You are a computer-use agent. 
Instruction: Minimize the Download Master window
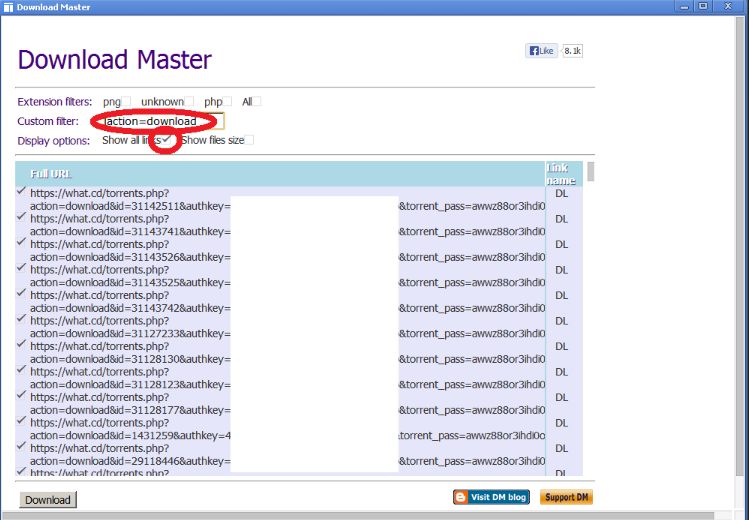point(685,7)
